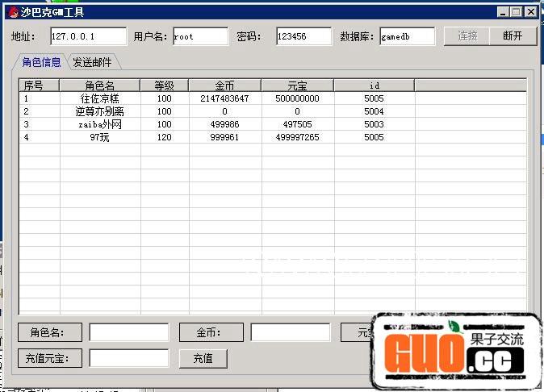
Task: Focus the 地址 input with 127.0.0.1
Action: [x=88, y=36]
